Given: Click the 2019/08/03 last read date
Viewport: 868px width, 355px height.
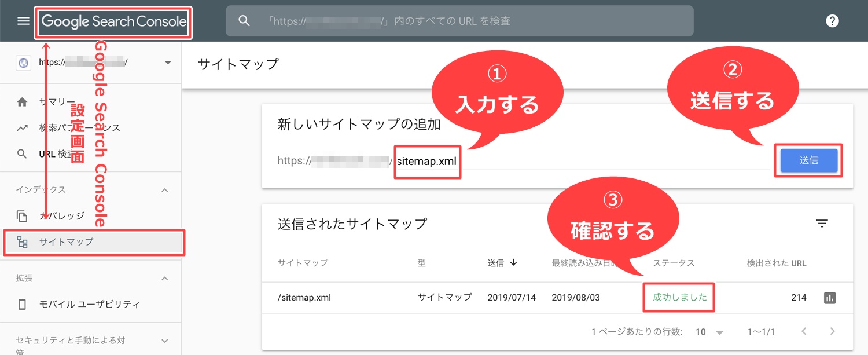Looking at the screenshot, I should point(576,298).
